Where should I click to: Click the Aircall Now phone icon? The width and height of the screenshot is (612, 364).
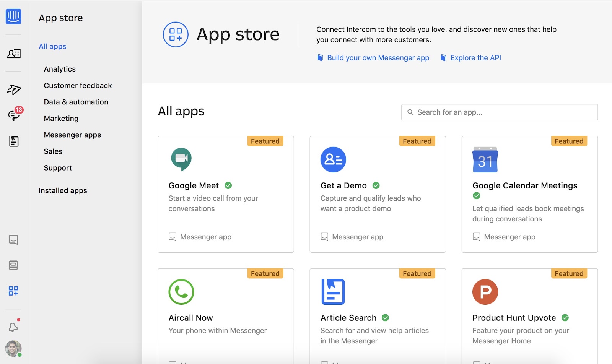(181, 292)
